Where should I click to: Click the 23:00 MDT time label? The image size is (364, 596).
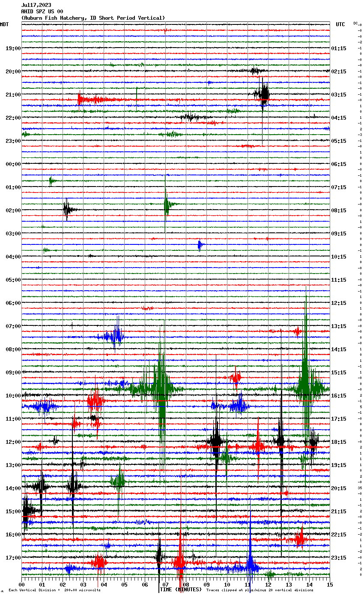[13, 141]
